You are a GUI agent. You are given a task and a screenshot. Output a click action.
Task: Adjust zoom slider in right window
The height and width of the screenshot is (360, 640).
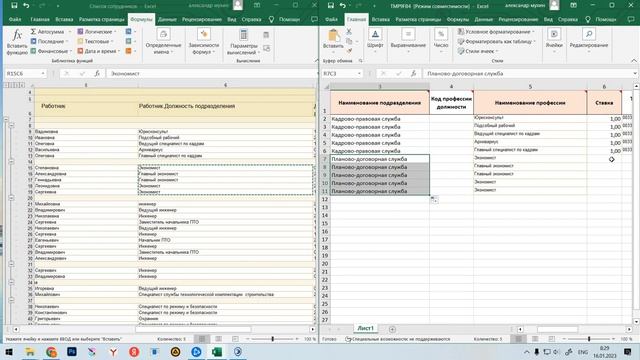tap(589, 339)
